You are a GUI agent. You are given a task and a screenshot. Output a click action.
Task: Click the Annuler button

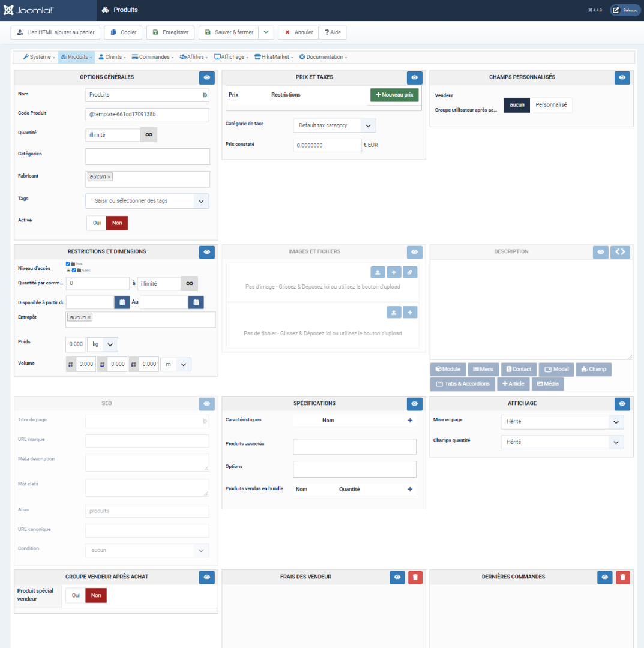tap(298, 32)
